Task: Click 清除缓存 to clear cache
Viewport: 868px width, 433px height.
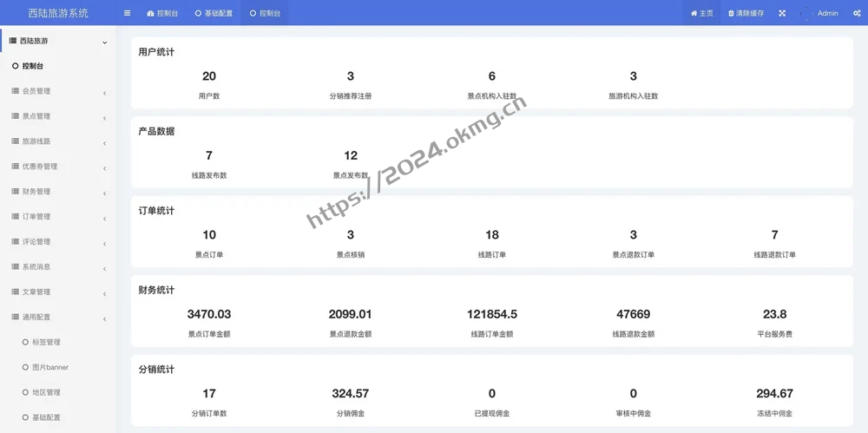Action: pyautogui.click(x=746, y=13)
